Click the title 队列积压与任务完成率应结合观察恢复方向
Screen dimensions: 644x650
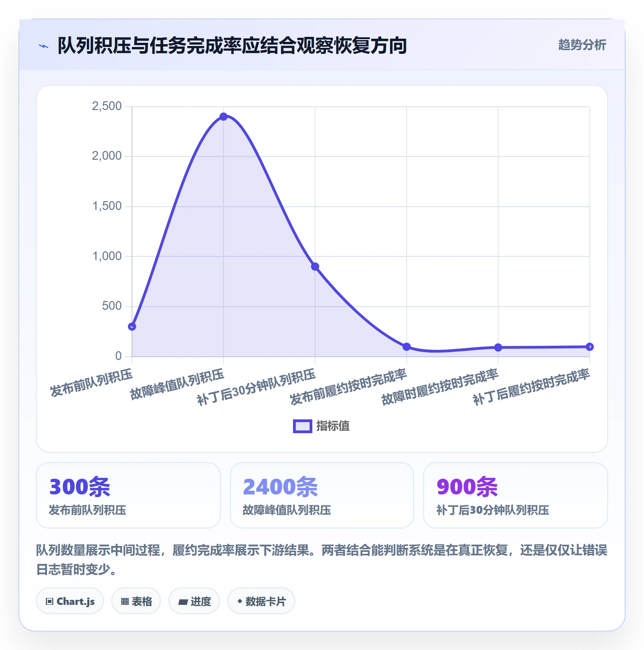point(232,46)
